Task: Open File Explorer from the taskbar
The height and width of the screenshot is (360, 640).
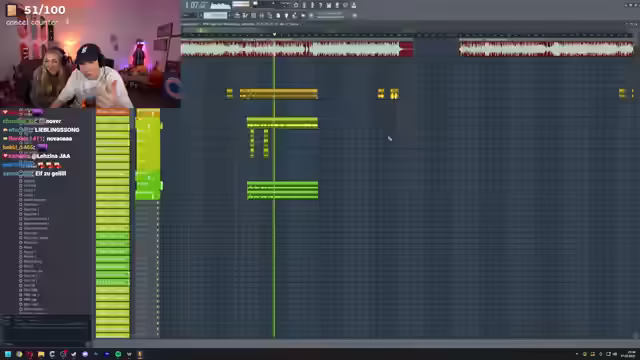Action: (41, 354)
